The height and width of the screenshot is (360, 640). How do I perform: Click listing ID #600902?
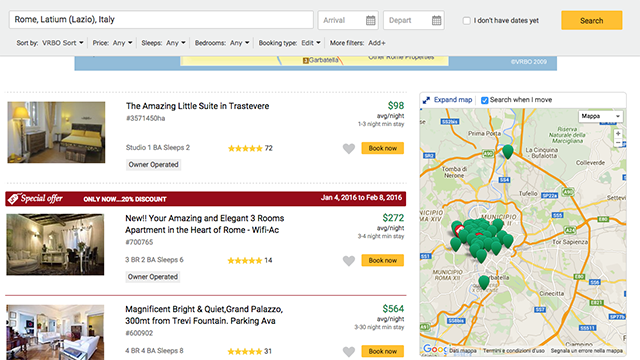(139, 333)
